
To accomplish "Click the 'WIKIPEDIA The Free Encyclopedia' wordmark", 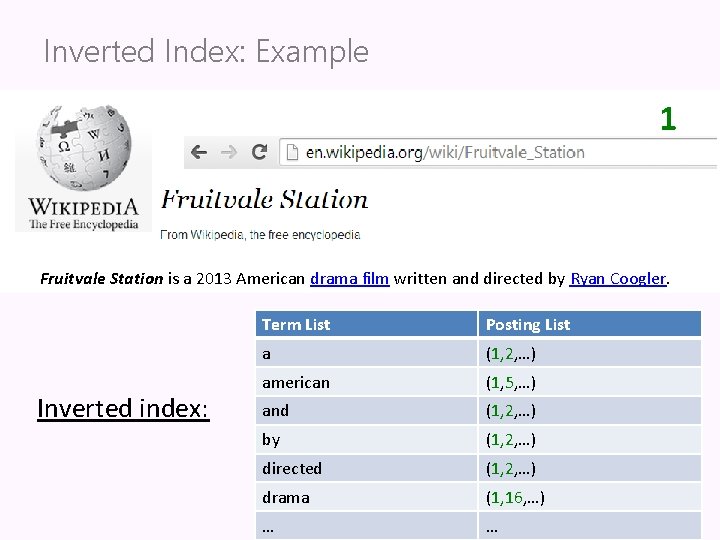I will (83, 214).
